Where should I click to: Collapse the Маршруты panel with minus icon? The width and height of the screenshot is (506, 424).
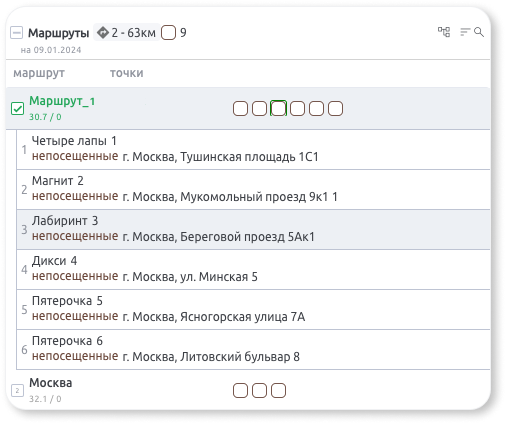point(16,33)
